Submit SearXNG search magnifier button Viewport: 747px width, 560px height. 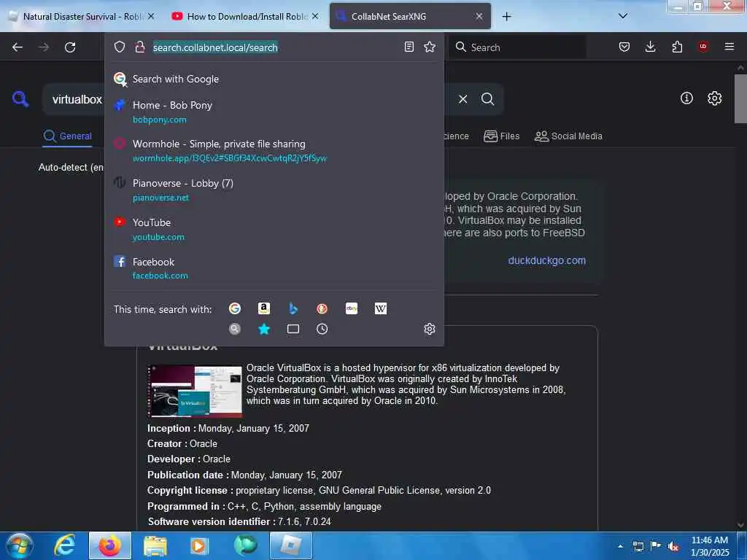[x=488, y=99]
